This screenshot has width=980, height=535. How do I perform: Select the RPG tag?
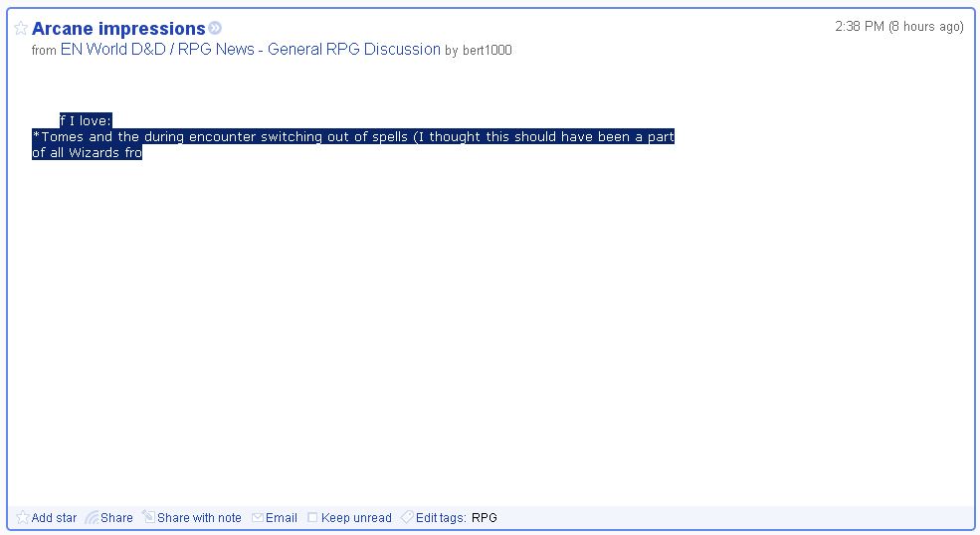485,518
